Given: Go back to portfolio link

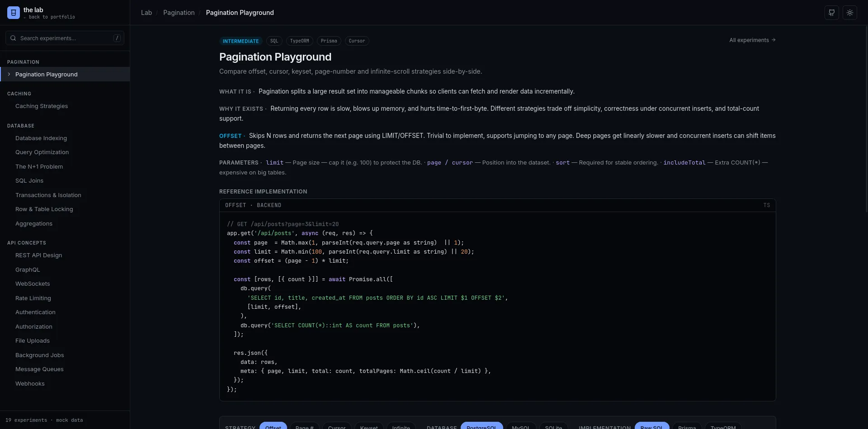Looking at the screenshot, I should pos(49,17).
